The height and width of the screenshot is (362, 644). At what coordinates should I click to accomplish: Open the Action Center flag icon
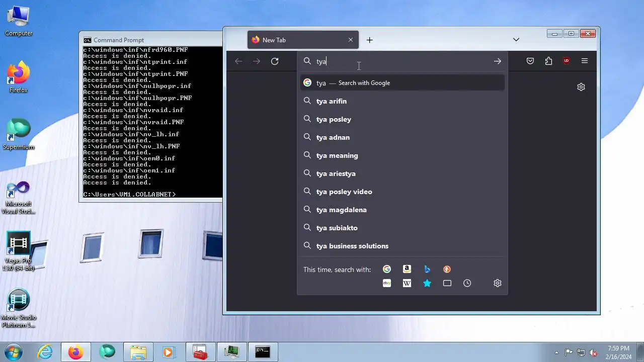[x=569, y=352]
